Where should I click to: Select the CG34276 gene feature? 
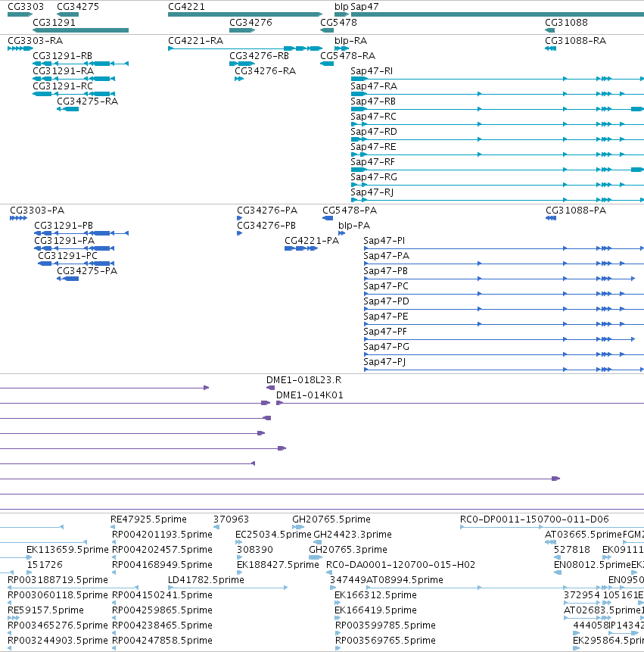point(242,30)
